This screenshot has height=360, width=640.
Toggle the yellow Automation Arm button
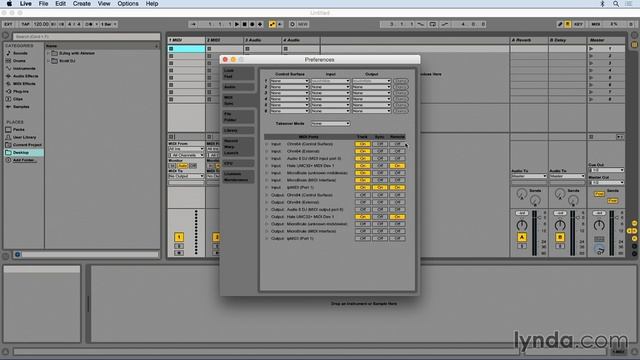(x=272, y=24)
